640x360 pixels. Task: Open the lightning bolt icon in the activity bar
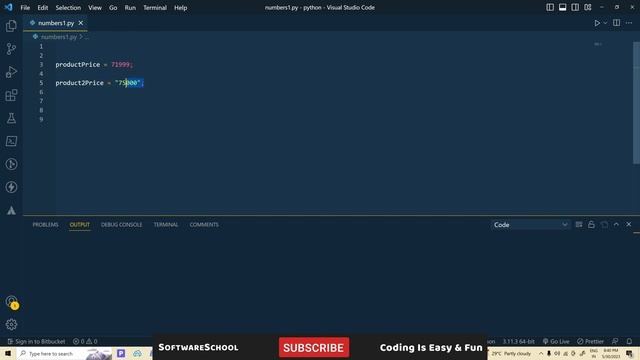pyautogui.click(x=11, y=187)
